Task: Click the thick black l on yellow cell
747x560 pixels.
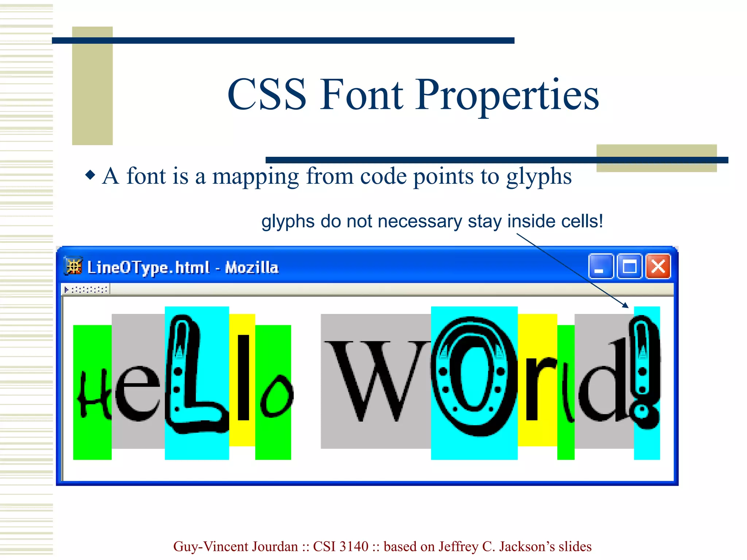Action: pos(243,377)
